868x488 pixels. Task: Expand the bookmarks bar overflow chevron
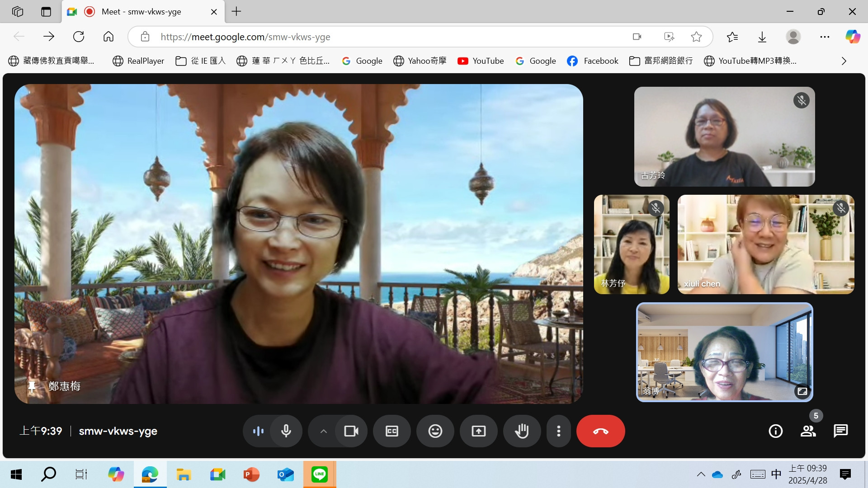844,61
